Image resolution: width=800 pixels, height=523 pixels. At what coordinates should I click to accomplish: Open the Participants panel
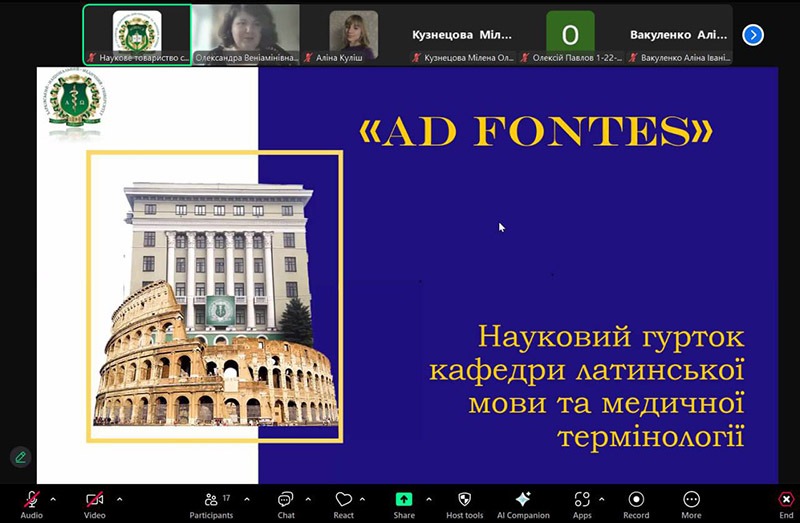click(211, 502)
